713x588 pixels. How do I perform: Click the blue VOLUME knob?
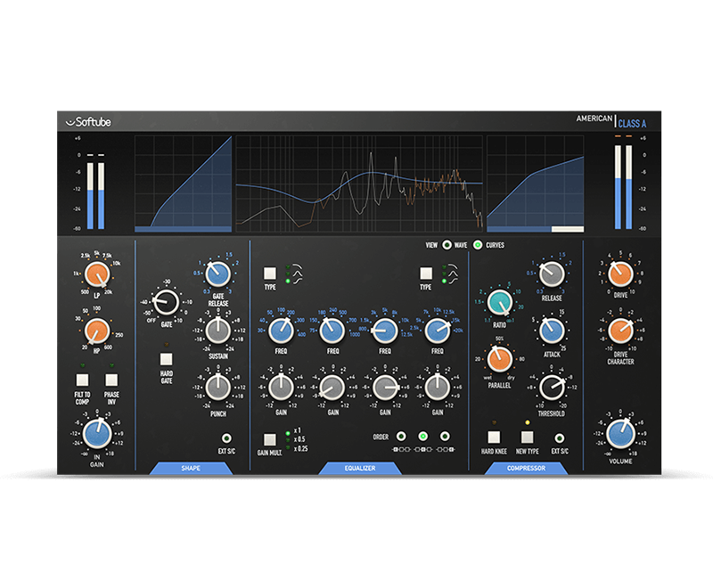pyautogui.click(x=620, y=434)
